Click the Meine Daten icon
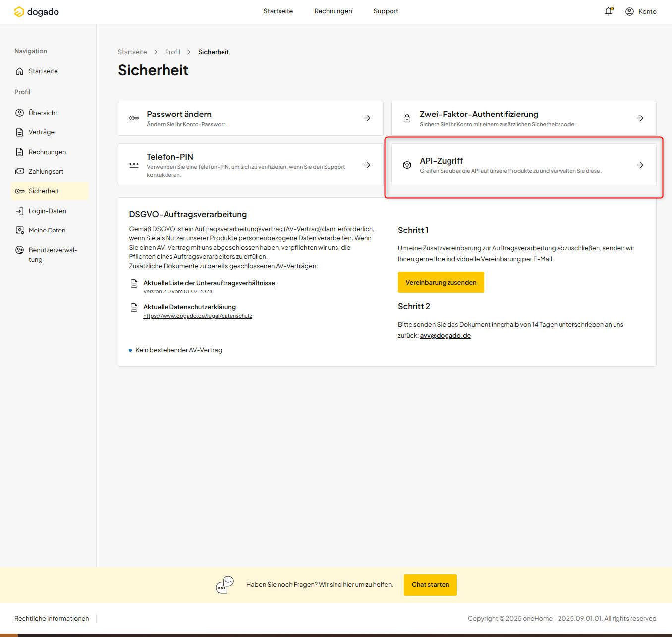The image size is (672, 637). pyautogui.click(x=20, y=231)
